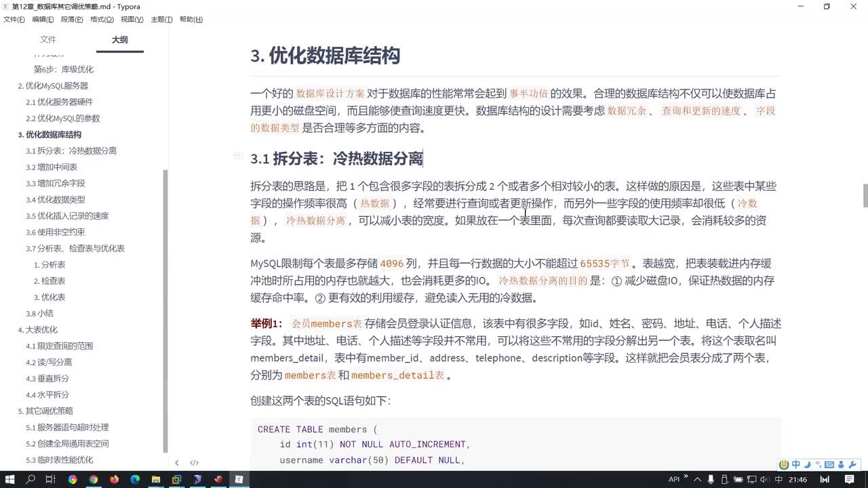Jump to 3.3 增加冗余字段 in outline
This screenshot has width=868, height=488.
pos(56,183)
